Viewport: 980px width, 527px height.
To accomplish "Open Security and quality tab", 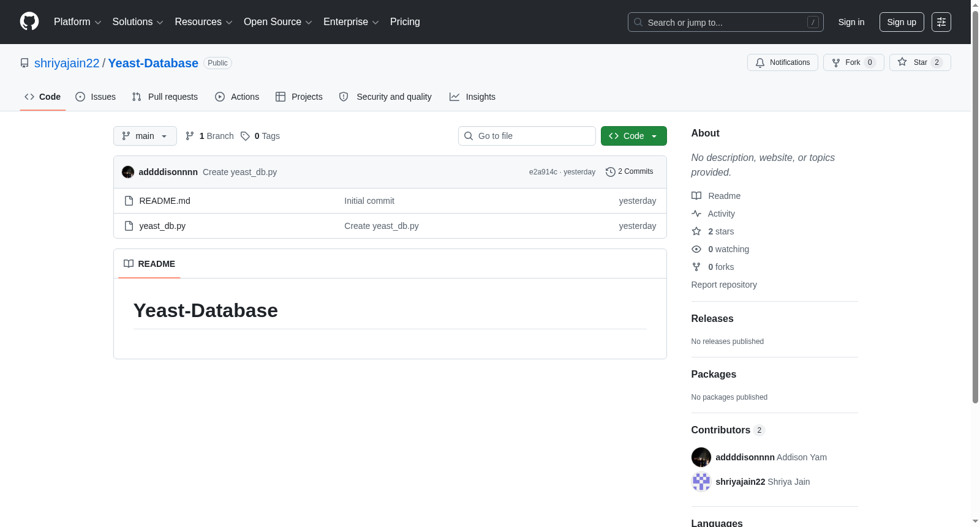I will click(385, 97).
